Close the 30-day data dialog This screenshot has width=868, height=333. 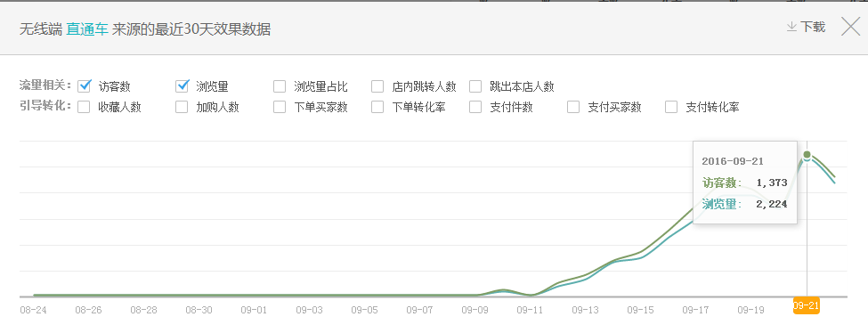(850, 27)
